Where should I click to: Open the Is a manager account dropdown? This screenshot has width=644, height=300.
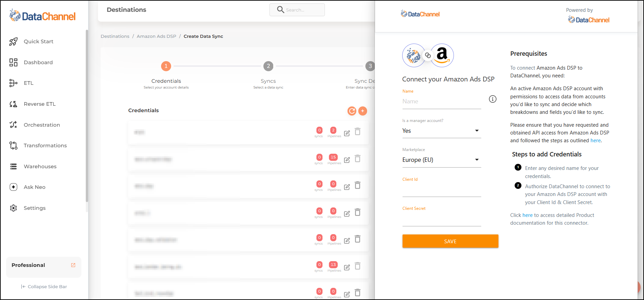point(442,131)
